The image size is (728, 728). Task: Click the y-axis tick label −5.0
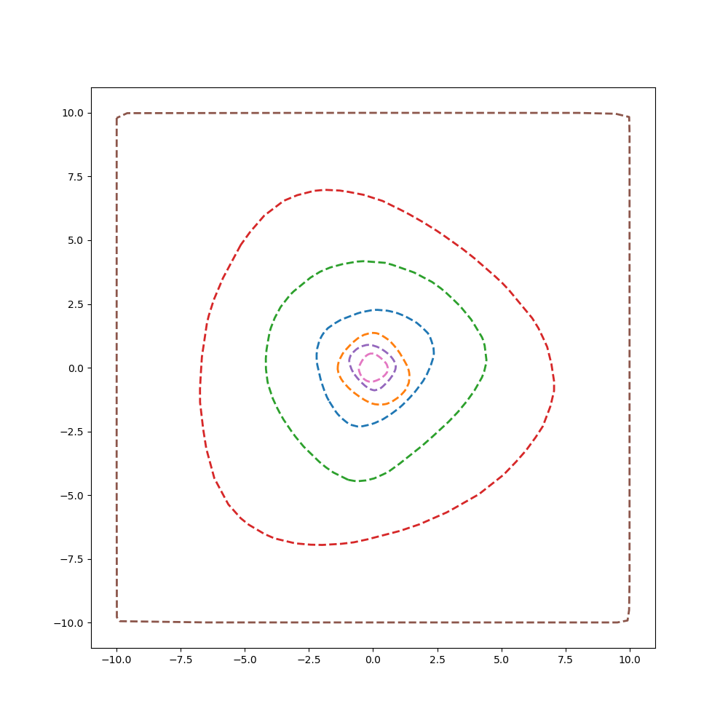coord(72,496)
